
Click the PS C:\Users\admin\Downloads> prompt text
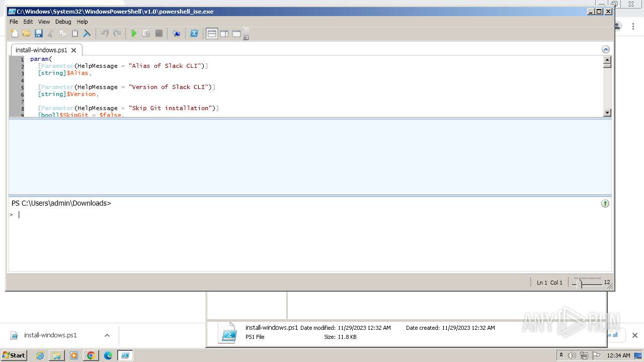[x=61, y=203]
